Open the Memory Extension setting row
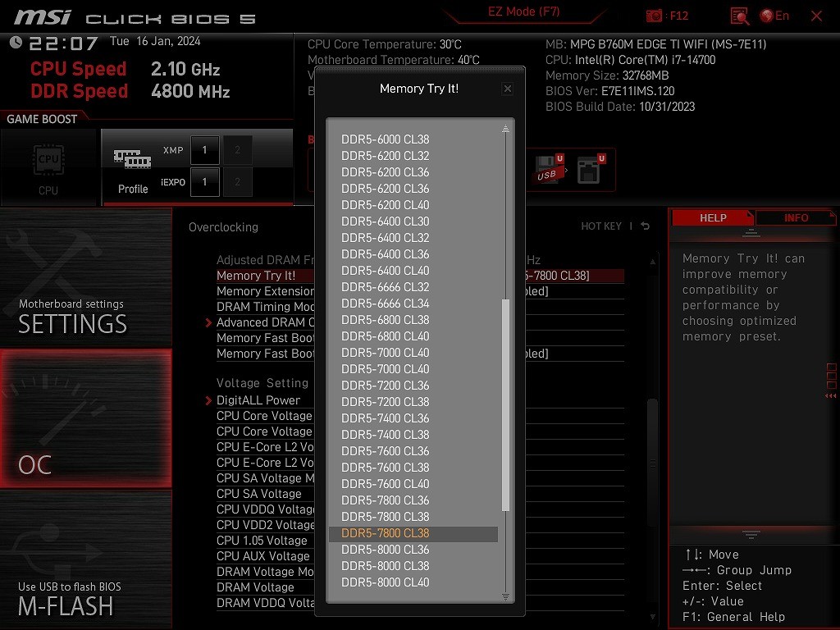 [420, 291]
